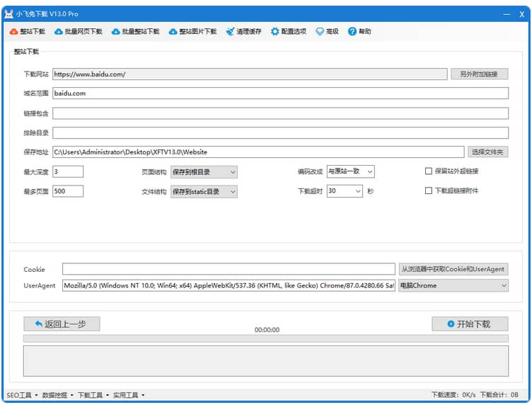Click the 选择文件夹 button
532x405 pixels.
coord(488,152)
